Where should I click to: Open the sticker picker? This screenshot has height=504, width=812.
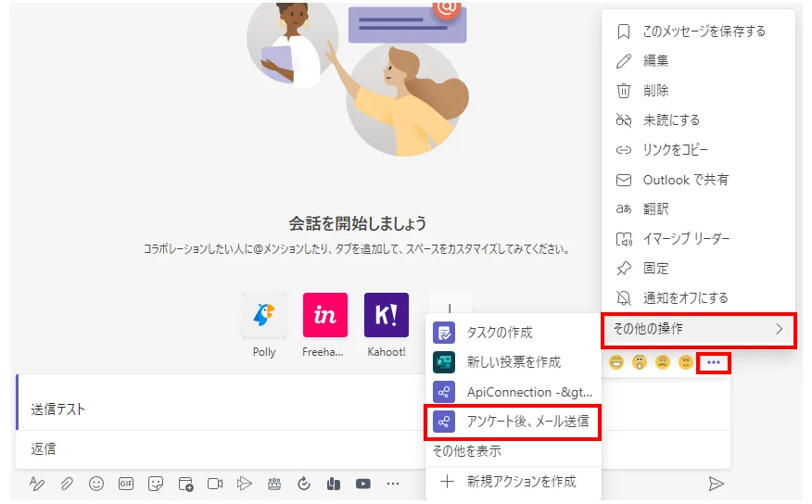156,483
